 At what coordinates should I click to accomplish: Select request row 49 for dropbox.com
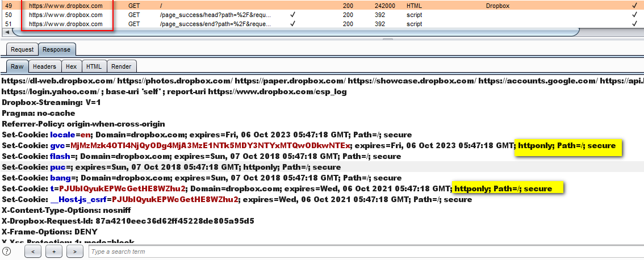point(66,5)
